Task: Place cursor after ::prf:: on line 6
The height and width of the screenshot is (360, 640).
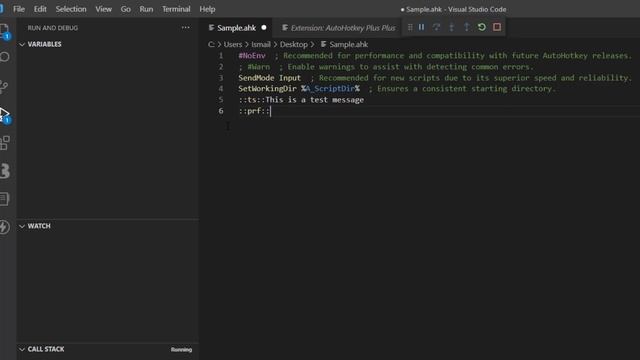Action: [271, 111]
